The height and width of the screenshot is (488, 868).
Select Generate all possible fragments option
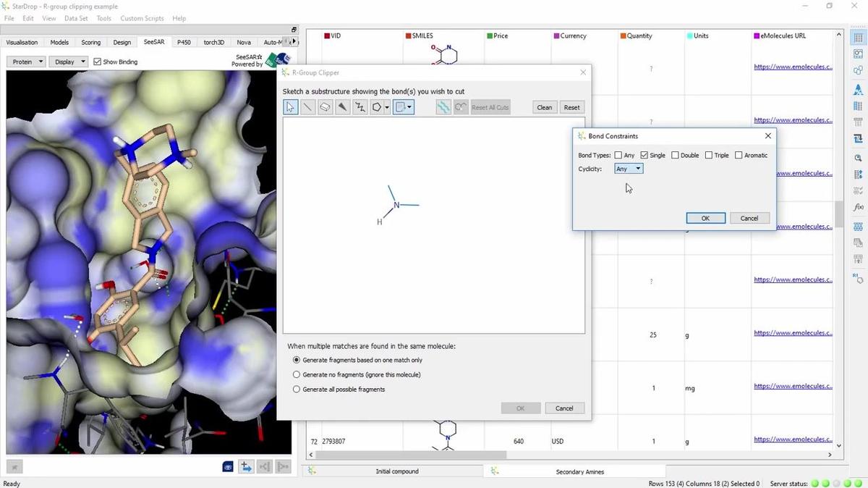coord(297,389)
